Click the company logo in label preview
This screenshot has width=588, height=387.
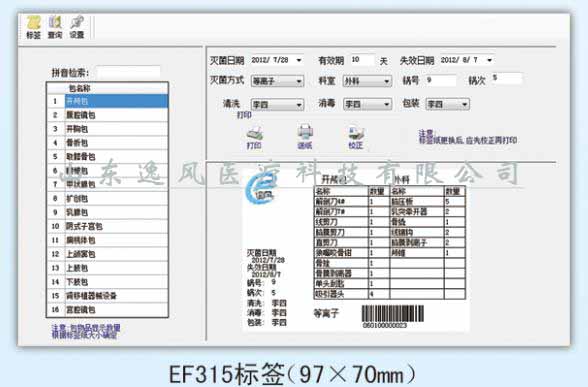pos(260,189)
